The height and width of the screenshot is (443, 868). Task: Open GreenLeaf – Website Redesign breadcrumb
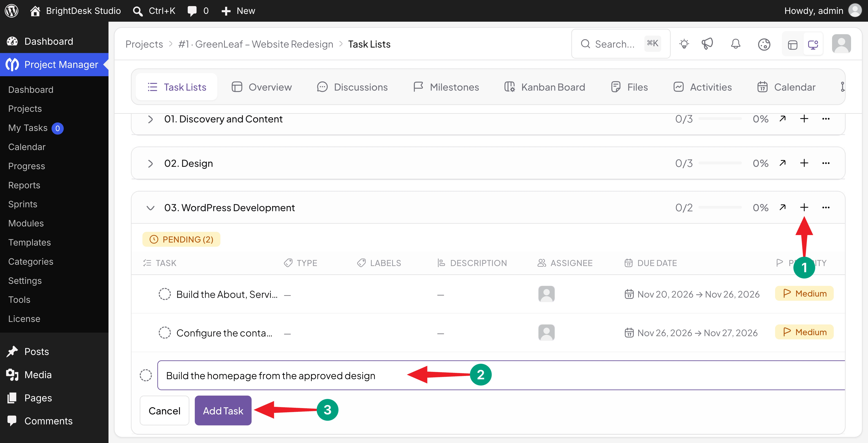click(x=256, y=44)
